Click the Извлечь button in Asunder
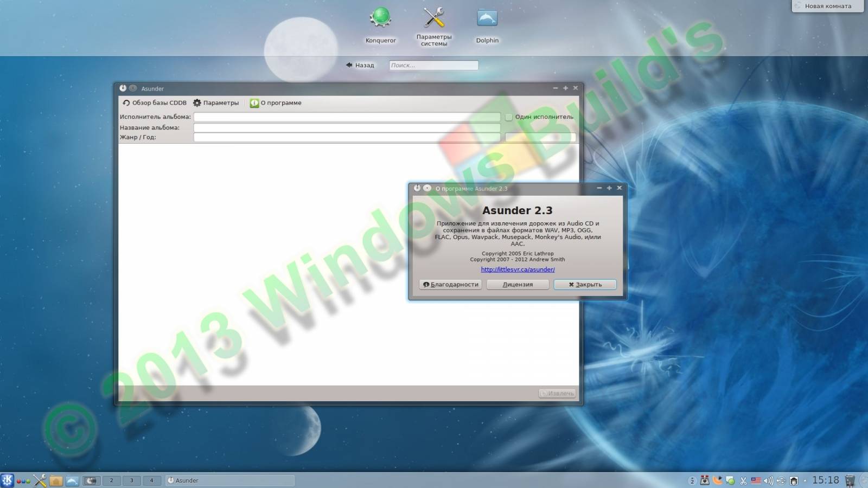 pyautogui.click(x=557, y=393)
